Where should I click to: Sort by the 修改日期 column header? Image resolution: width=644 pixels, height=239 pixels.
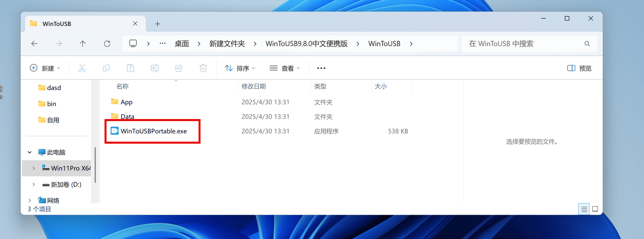254,86
